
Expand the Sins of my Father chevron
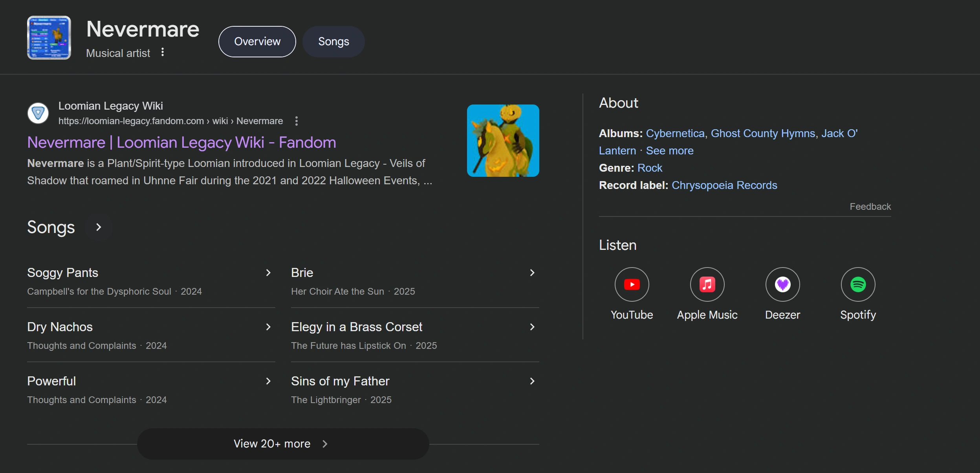pyautogui.click(x=532, y=381)
